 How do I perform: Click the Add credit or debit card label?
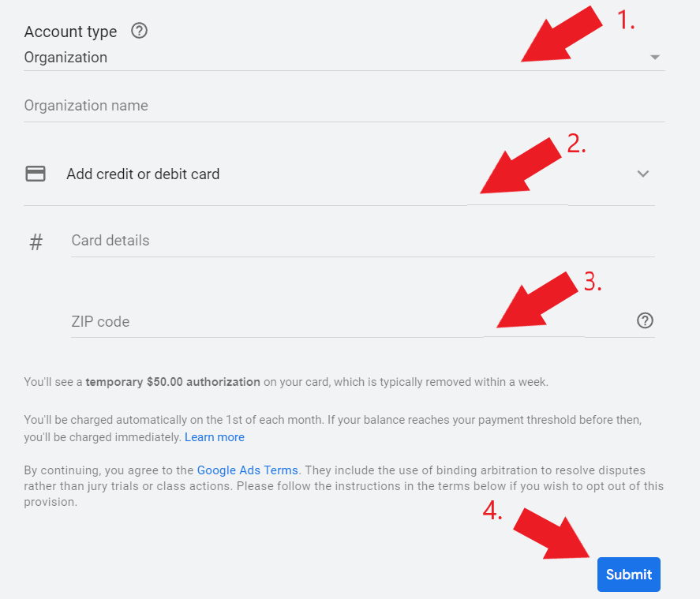coord(143,174)
